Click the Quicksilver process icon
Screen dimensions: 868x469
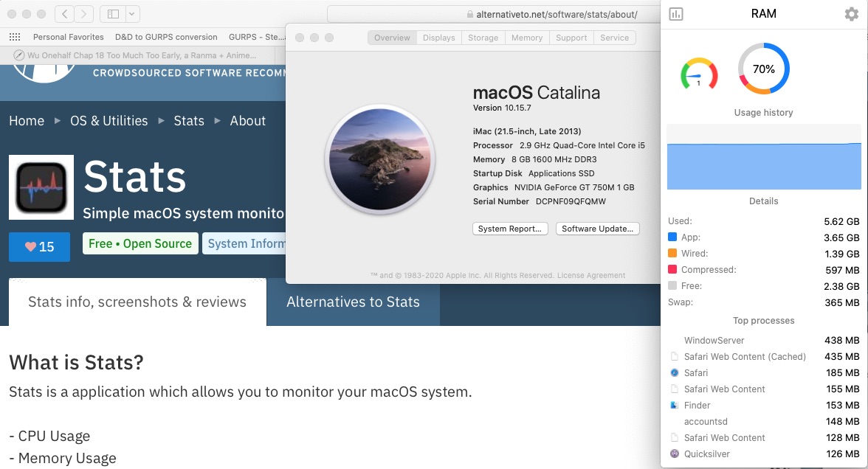(675, 454)
